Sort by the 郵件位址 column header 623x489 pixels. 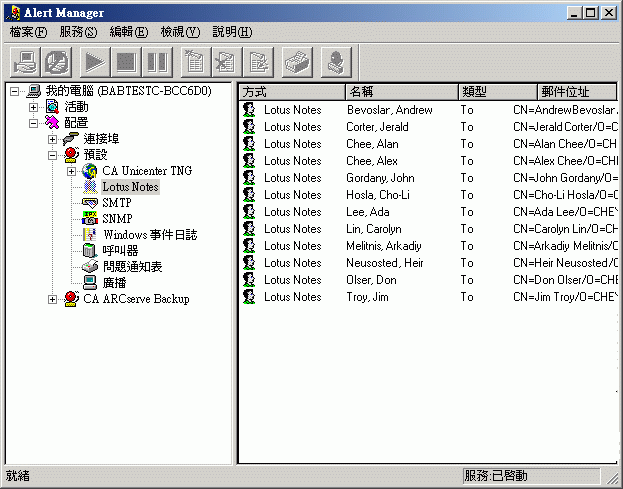coord(577,92)
